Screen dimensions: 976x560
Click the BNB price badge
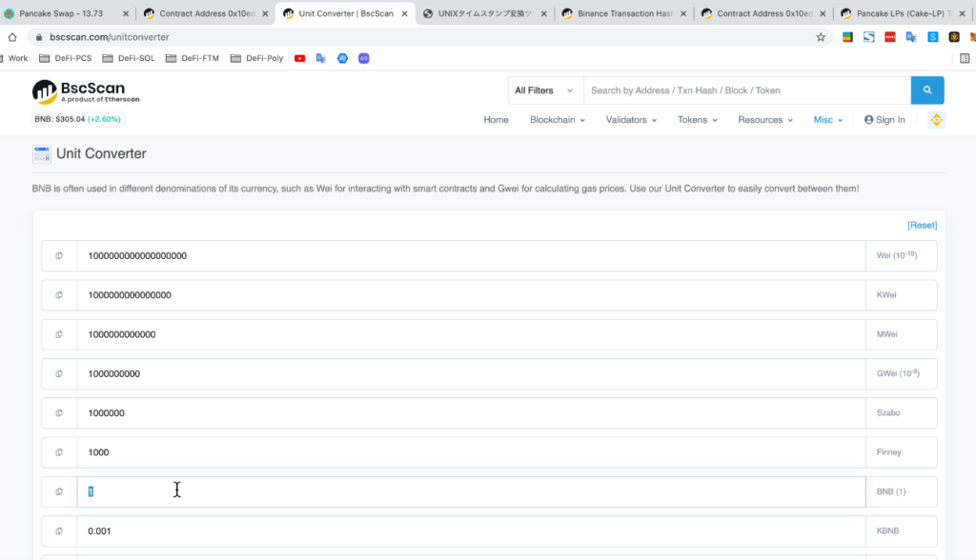click(x=78, y=119)
